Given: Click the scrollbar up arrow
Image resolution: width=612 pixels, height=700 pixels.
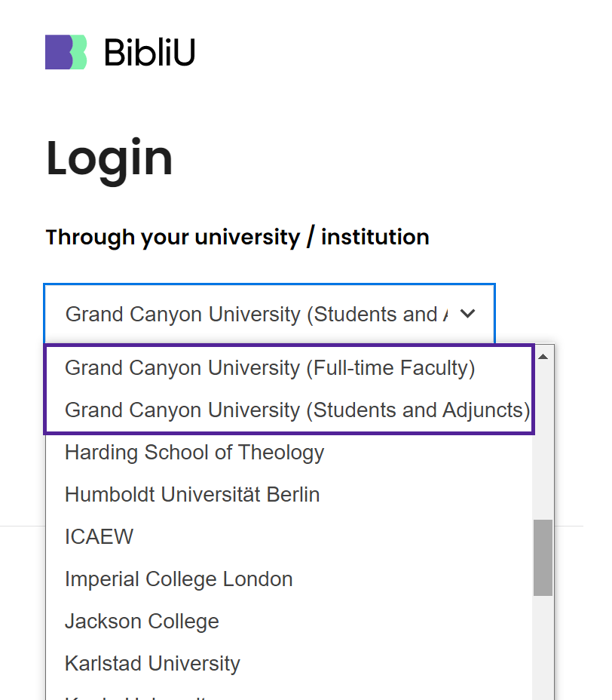Looking at the screenshot, I should pos(543,356).
